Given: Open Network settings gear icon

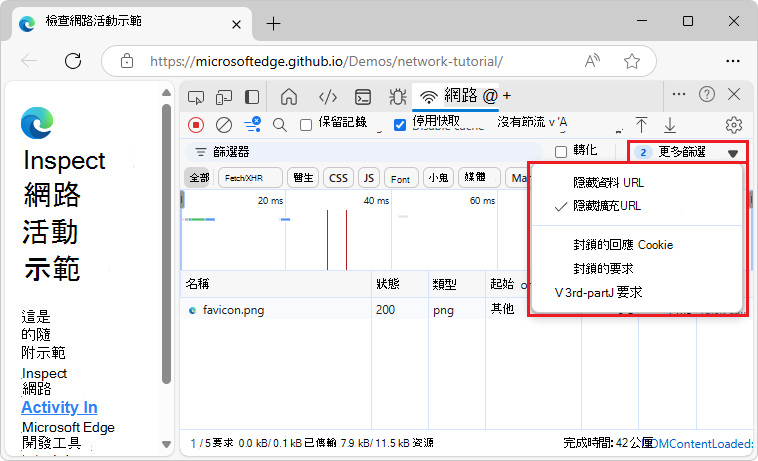Looking at the screenshot, I should click(733, 125).
